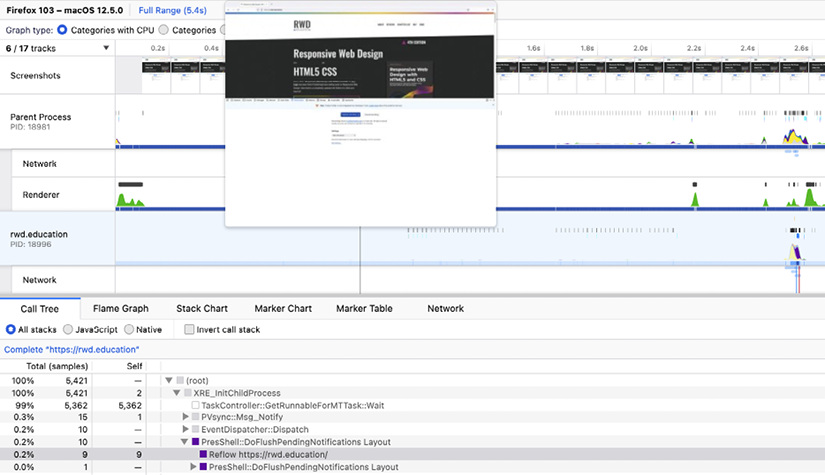Enable the Invert call stack checkbox
The height and width of the screenshot is (475, 825).
[188, 329]
